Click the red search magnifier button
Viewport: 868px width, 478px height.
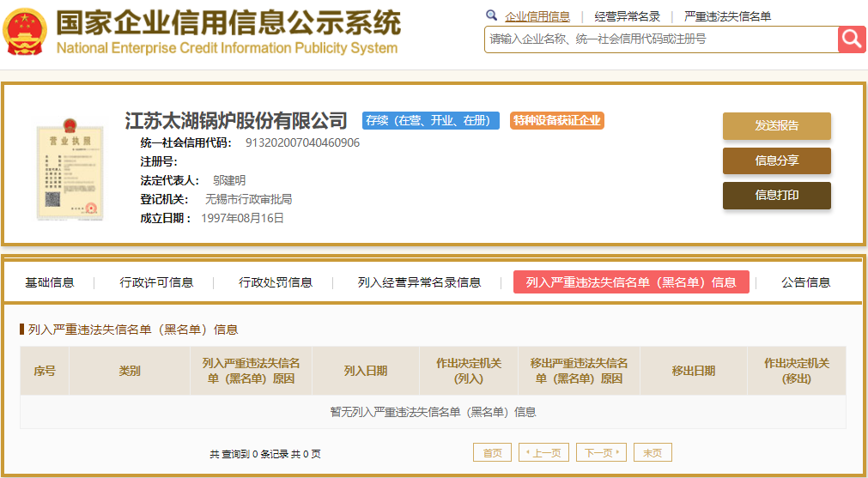pos(852,39)
